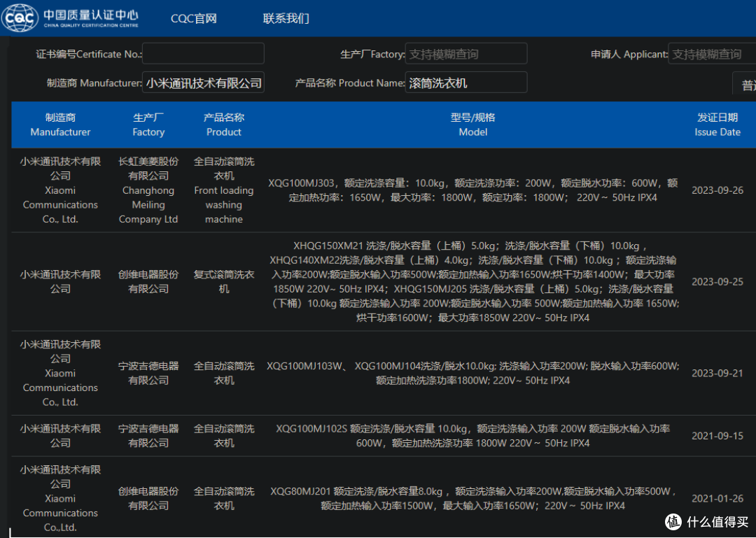
Task: Select the XQG100MJ102S model description
Action: (473, 436)
